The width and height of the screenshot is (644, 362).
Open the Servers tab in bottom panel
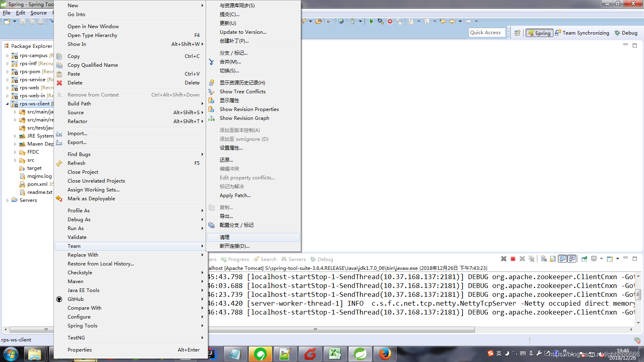point(294,259)
